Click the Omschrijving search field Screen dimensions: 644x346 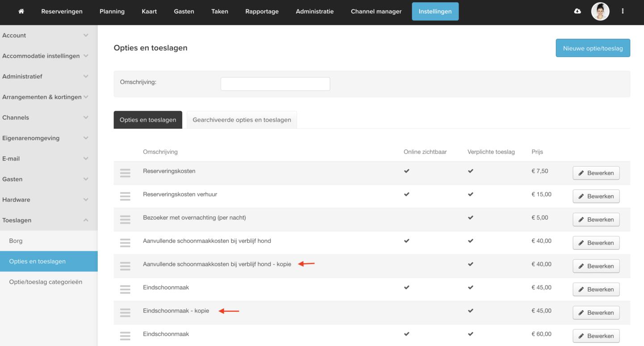275,84
